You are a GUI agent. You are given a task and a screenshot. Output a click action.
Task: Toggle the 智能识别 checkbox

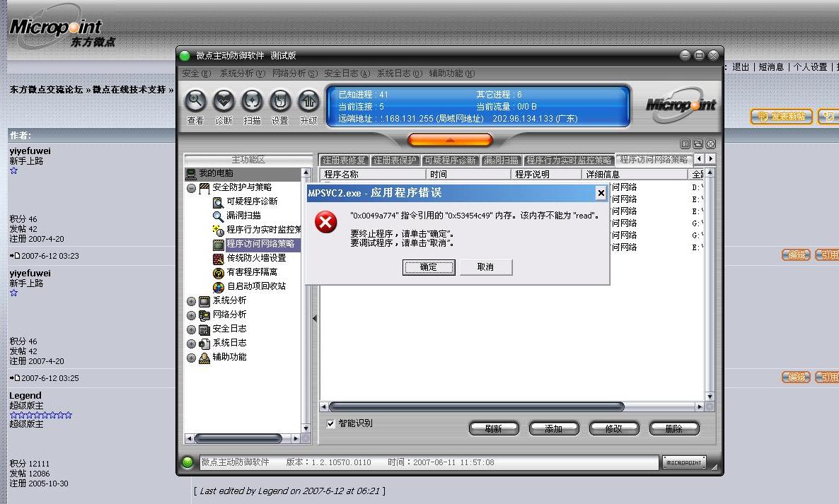[x=330, y=423]
